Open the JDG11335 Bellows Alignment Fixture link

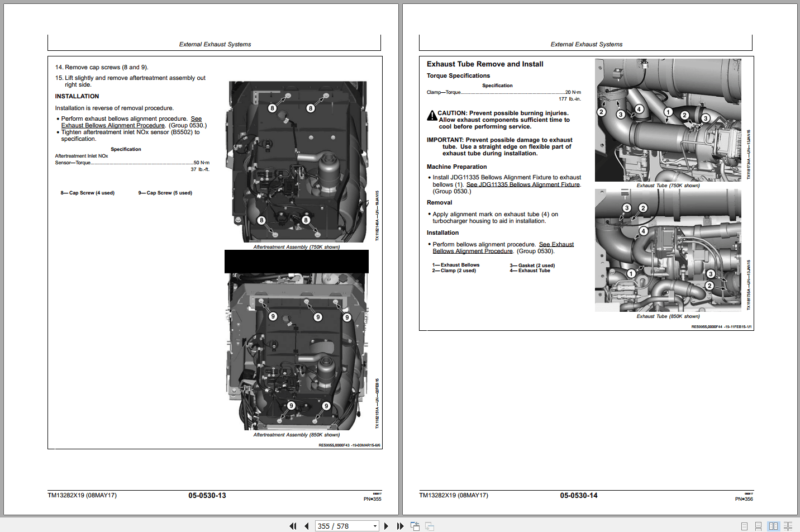coord(523,184)
